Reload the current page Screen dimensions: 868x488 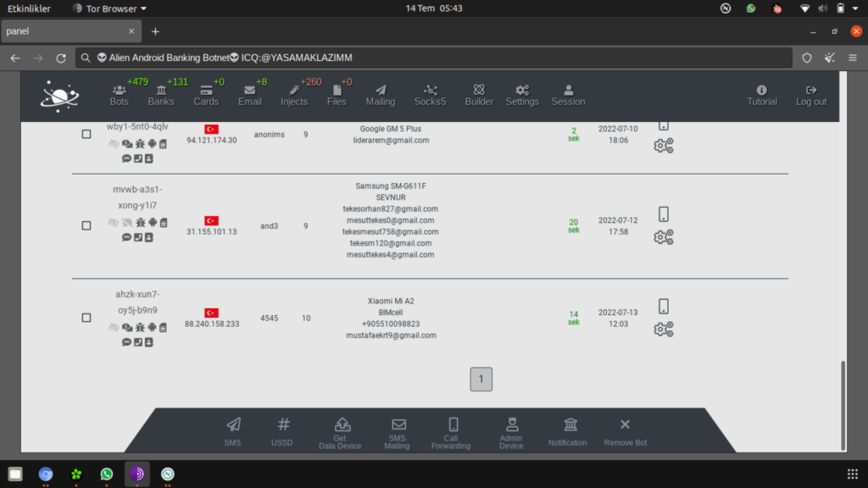coord(61,58)
